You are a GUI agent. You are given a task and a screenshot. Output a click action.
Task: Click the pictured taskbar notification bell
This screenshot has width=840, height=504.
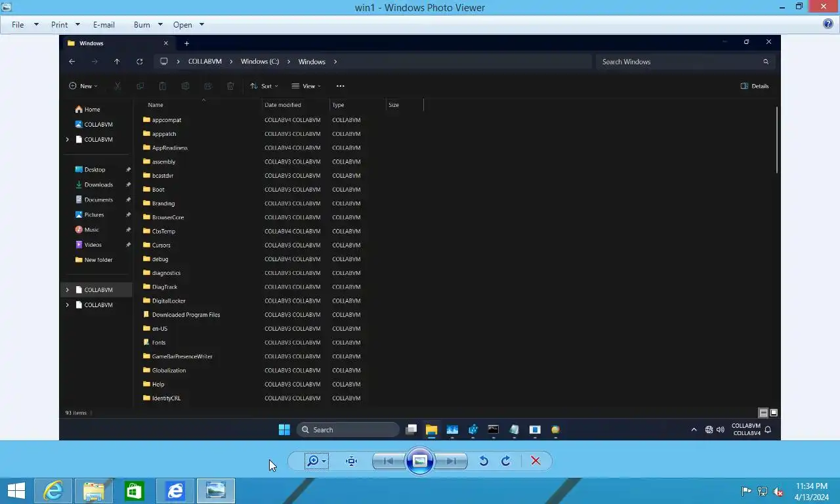coord(768,430)
